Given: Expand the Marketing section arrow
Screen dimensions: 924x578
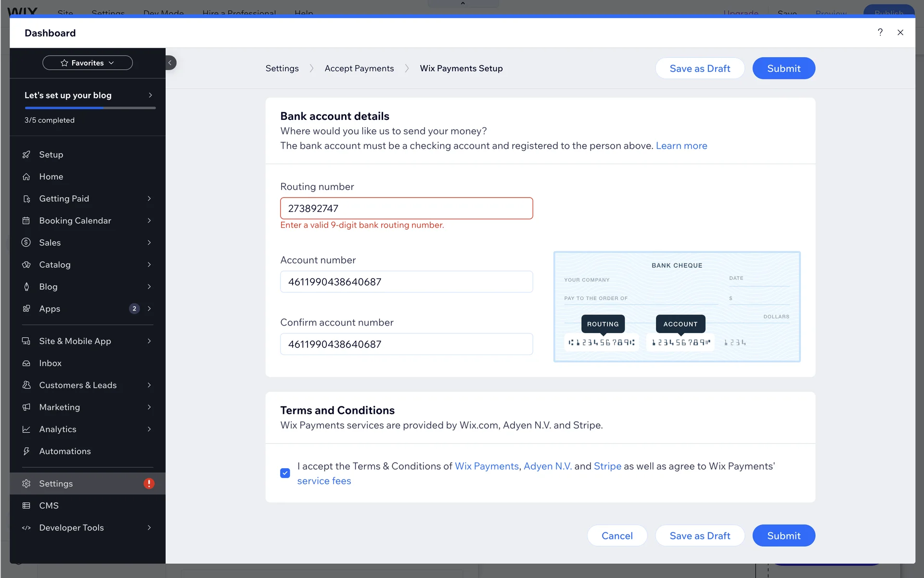Looking at the screenshot, I should [x=149, y=407].
